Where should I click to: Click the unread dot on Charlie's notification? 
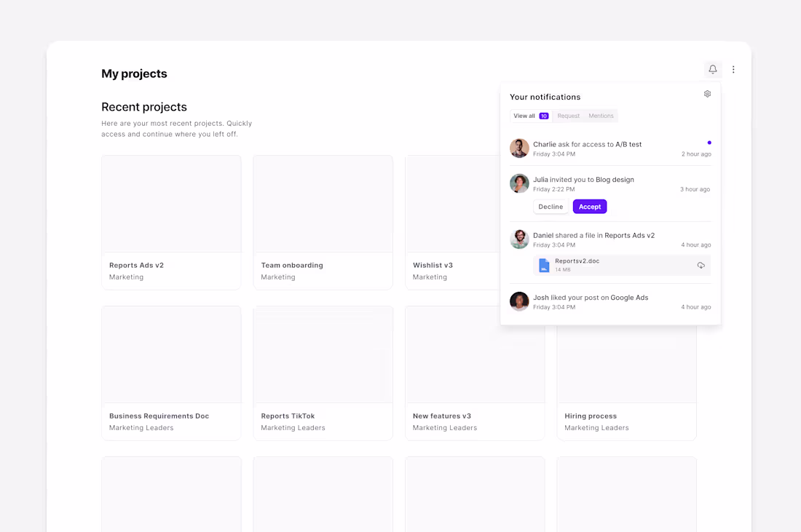pyautogui.click(x=710, y=143)
